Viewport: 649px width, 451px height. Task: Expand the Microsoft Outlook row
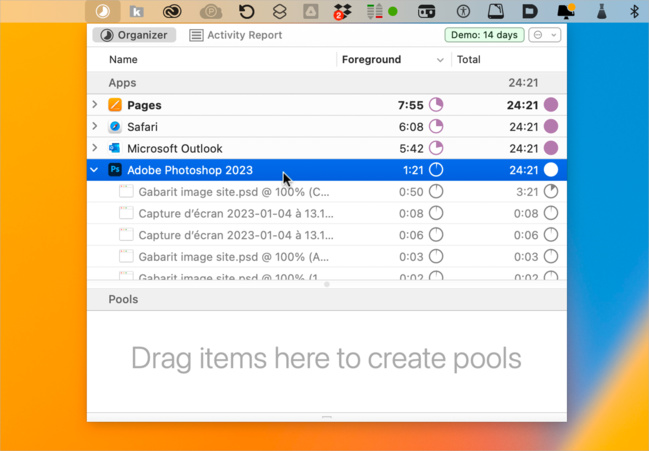point(95,148)
